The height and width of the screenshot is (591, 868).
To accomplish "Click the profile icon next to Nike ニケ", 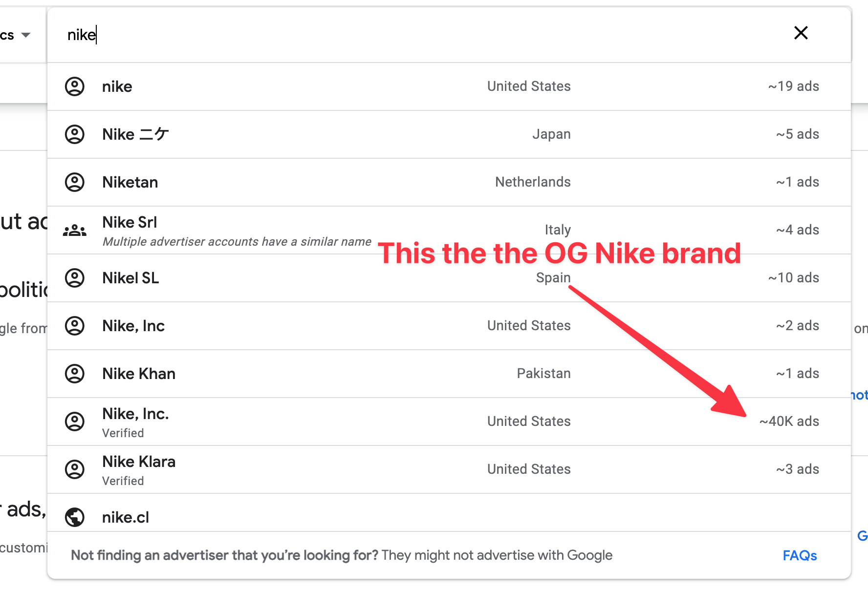I will point(75,134).
